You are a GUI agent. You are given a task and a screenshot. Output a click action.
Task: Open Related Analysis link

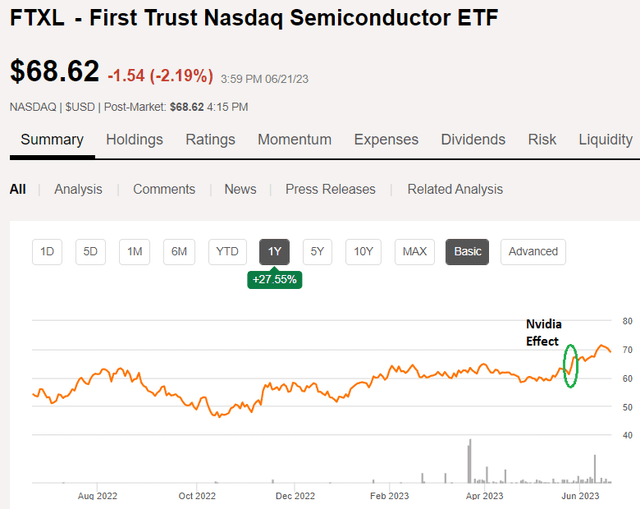(x=455, y=189)
